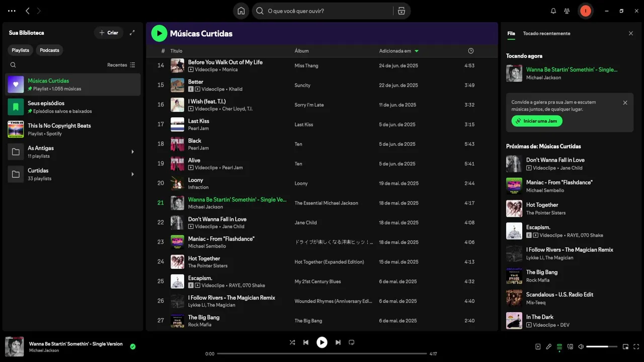Viewport: 644px width, 362px height.
Task: Enter fullscreen player mode
Action: (x=636, y=346)
